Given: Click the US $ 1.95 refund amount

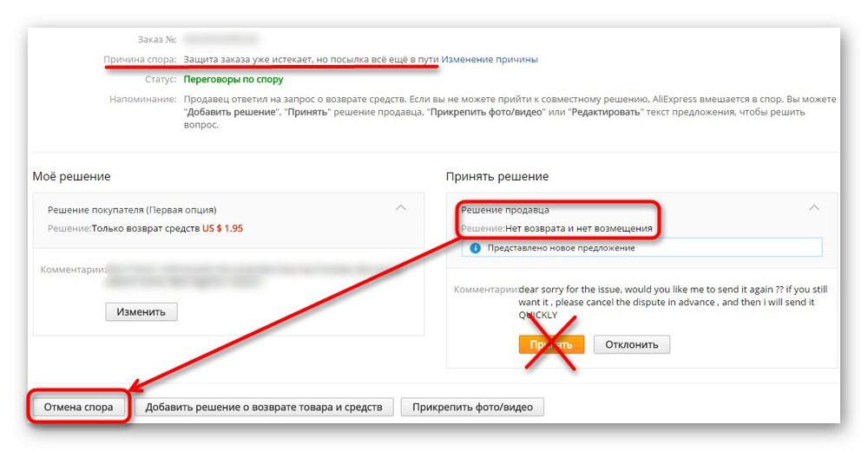Looking at the screenshot, I should click(x=222, y=228).
